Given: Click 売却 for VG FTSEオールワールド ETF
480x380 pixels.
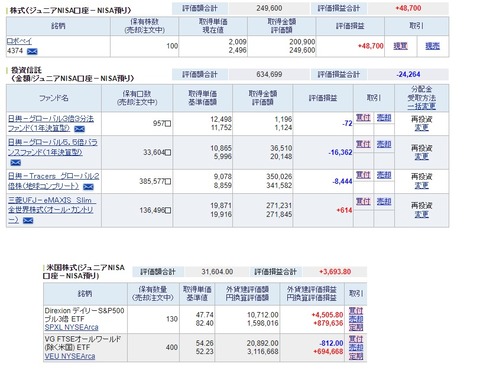Looking at the screenshot, I should click(x=356, y=348).
